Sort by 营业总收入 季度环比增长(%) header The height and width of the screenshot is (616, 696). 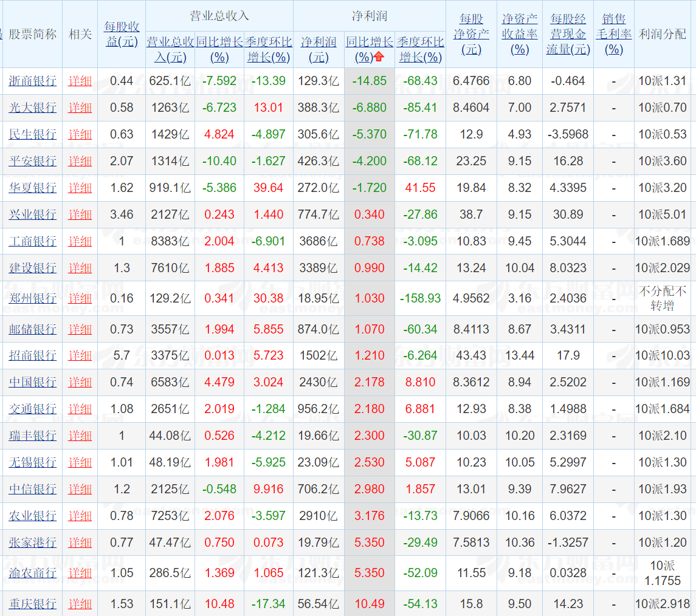pyautogui.click(x=269, y=49)
